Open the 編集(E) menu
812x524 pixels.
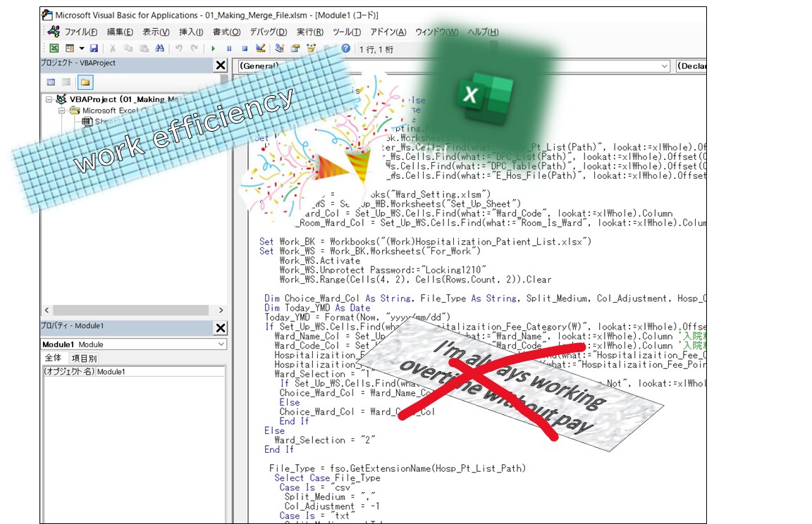(120, 32)
